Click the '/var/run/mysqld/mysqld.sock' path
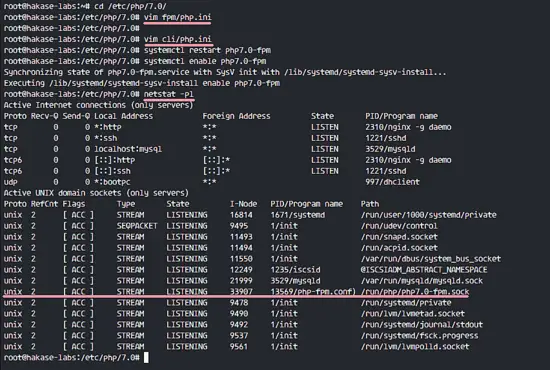The width and height of the screenshot is (550, 370). point(422,281)
